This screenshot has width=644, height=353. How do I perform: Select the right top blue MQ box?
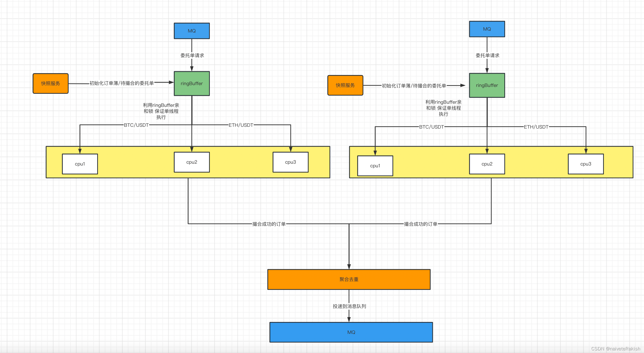[487, 29]
